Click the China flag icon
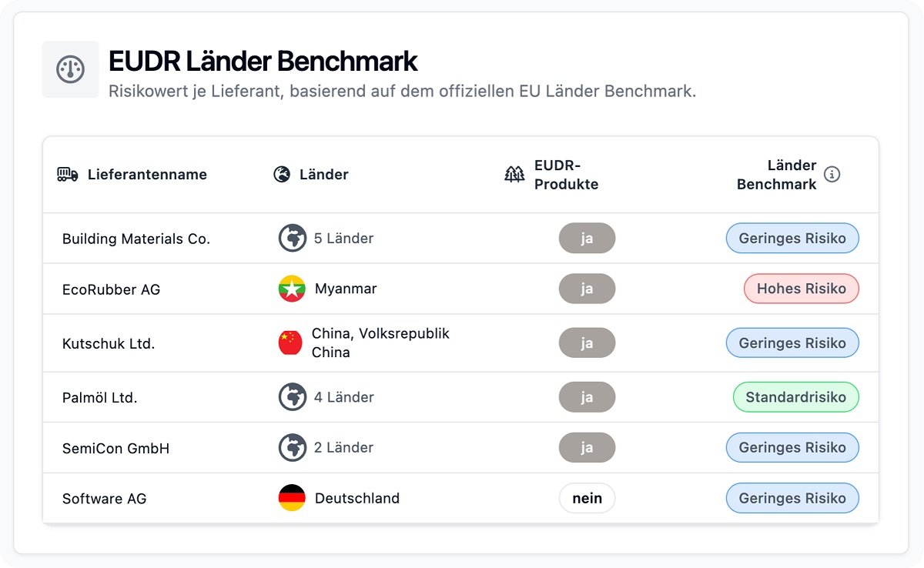The height and width of the screenshot is (568, 924). tap(290, 343)
